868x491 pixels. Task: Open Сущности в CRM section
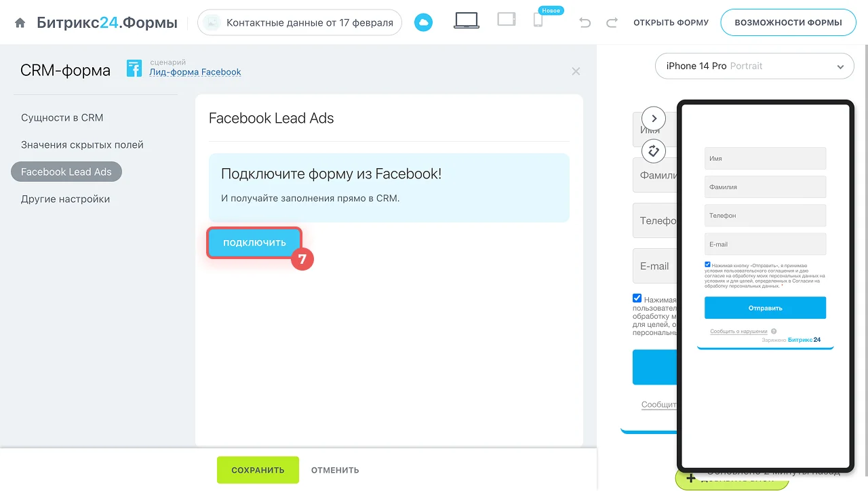tap(62, 117)
